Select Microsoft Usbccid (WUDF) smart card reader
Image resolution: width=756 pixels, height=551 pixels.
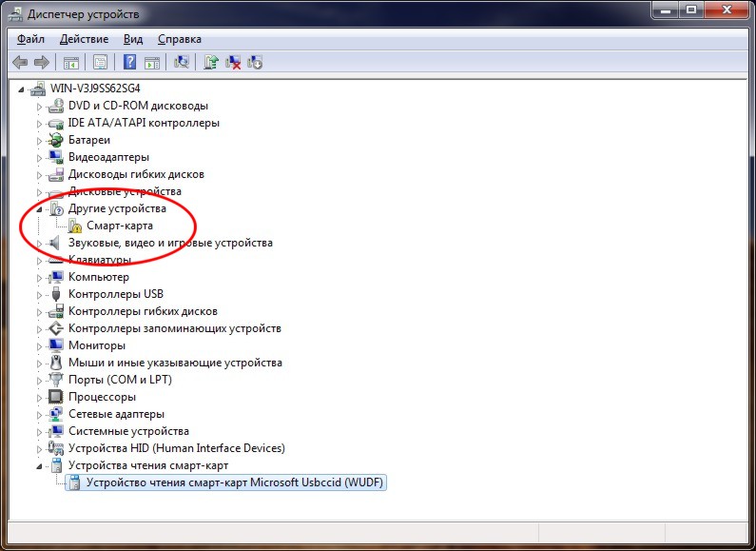coord(236,482)
